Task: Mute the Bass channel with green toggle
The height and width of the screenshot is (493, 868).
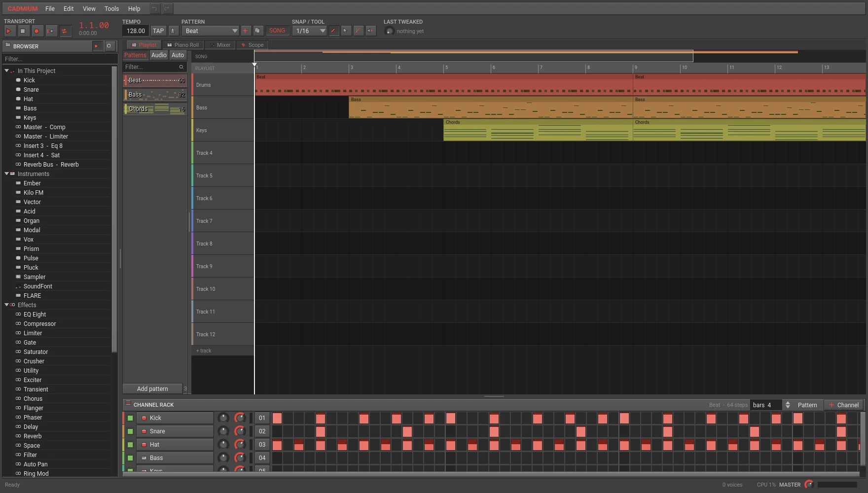Action: (x=130, y=458)
